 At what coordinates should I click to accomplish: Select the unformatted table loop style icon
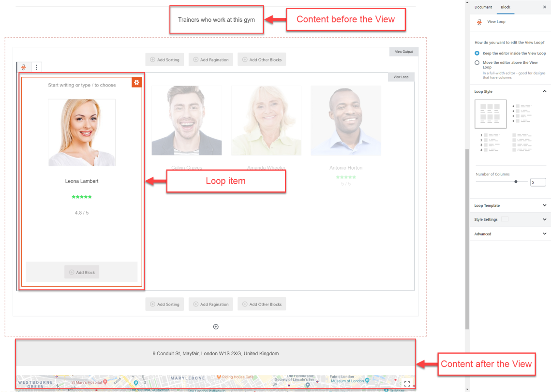tap(522, 142)
